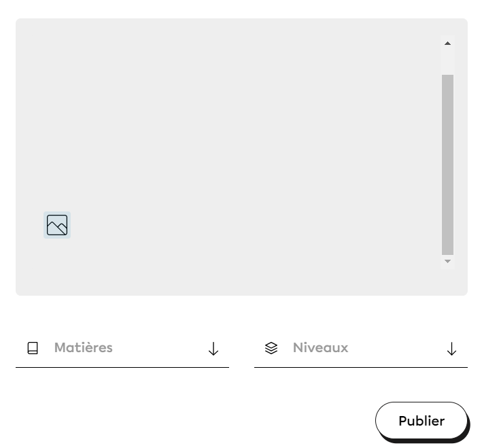Click the underline of the Niveaux field
482x448 pixels.
[360, 367]
